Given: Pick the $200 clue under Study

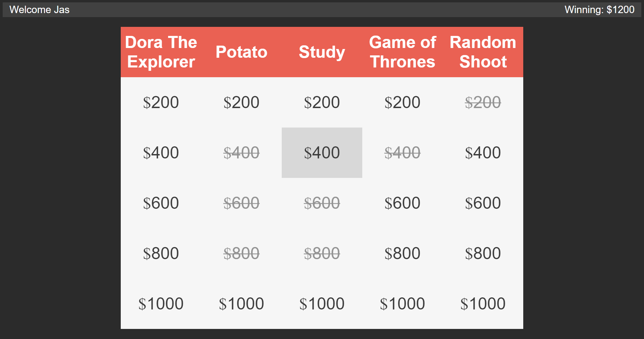Looking at the screenshot, I should (x=322, y=102).
